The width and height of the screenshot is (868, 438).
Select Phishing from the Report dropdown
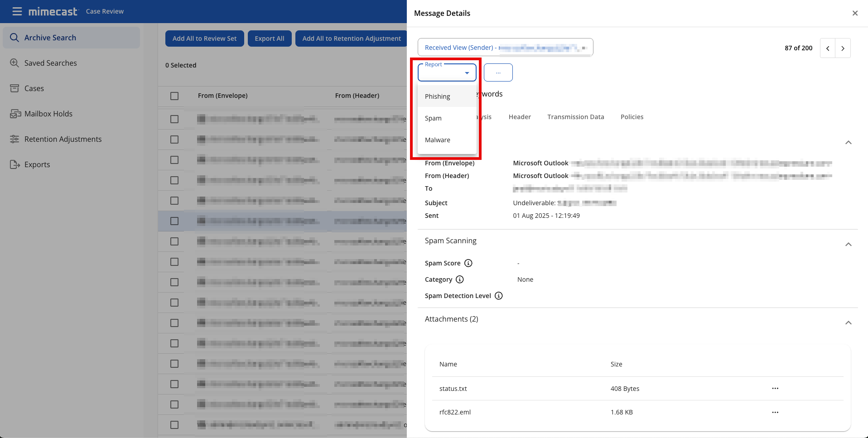(x=438, y=96)
